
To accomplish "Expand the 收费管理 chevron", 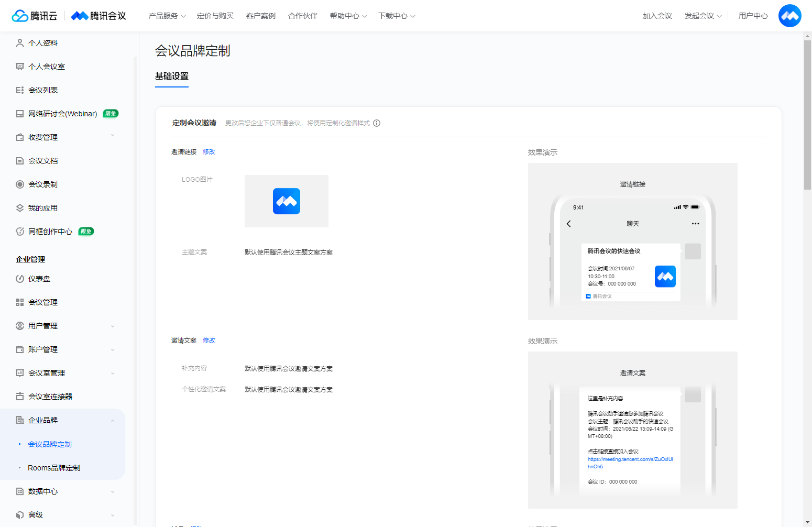I will click(113, 136).
